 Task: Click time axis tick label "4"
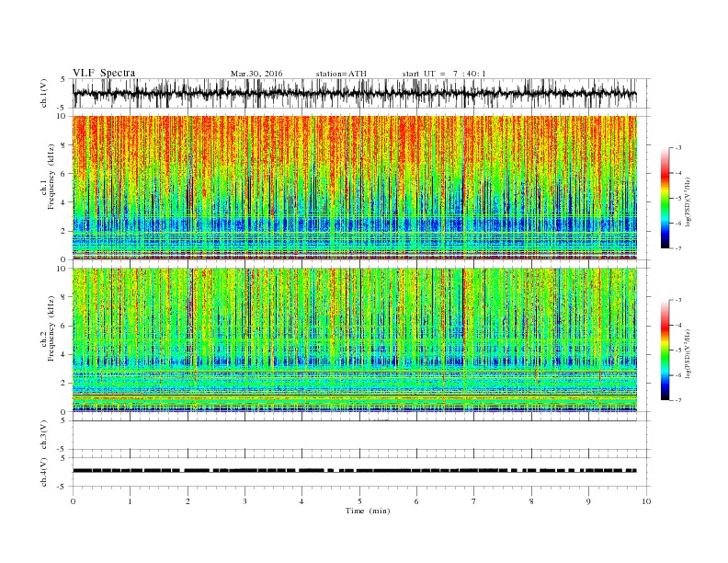pyautogui.click(x=302, y=501)
